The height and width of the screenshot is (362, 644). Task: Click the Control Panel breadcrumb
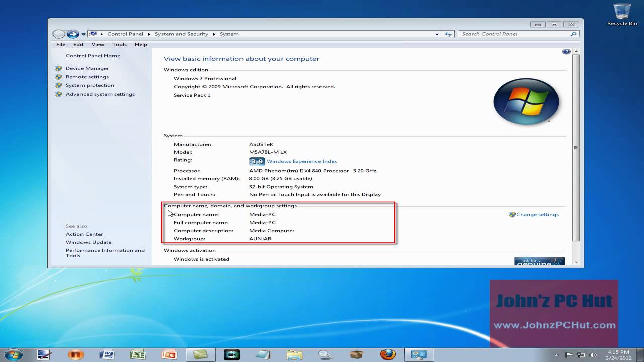click(125, 34)
